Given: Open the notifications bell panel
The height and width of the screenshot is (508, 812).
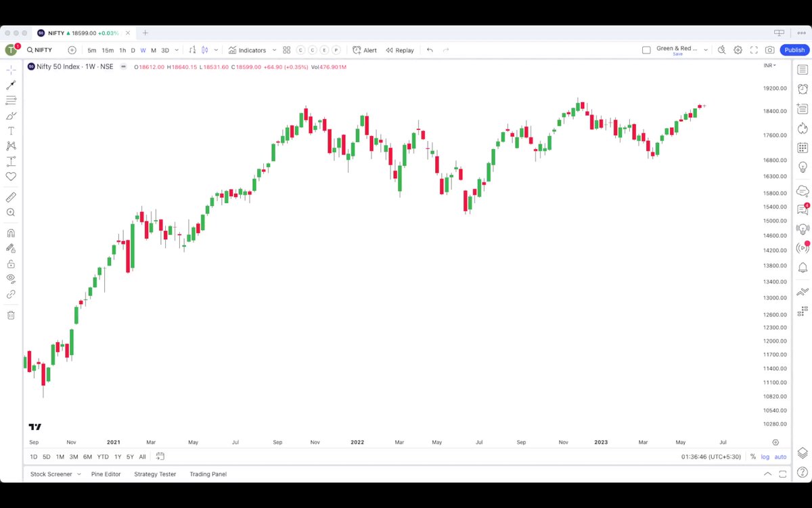Looking at the screenshot, I should 803,268.
